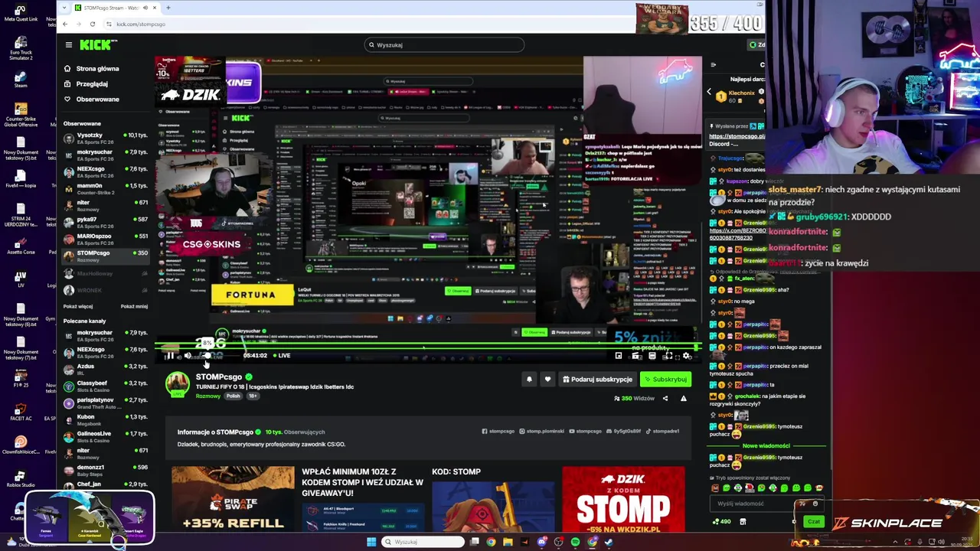Open recommended Kubon channel
980x551 pixels.
tap(106, 420)
